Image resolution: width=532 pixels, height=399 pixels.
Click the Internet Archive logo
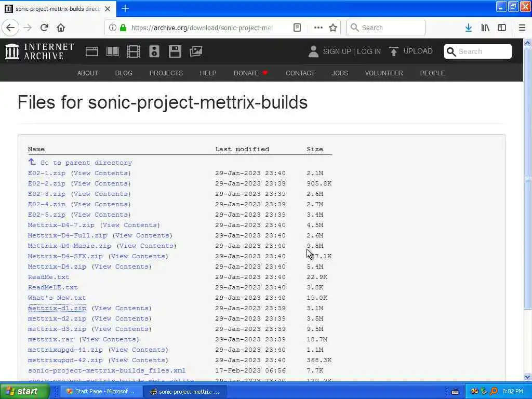(x=39, y=51)
